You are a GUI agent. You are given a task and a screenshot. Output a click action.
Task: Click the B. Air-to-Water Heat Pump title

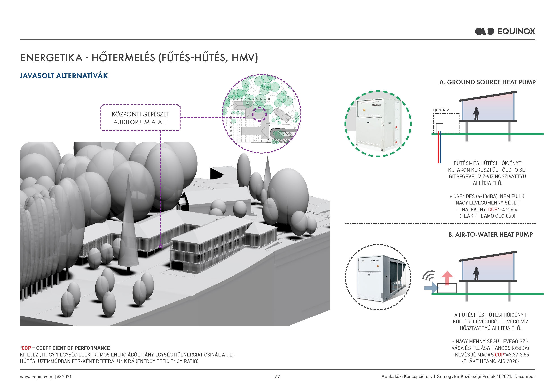click(x=490, y=234)
